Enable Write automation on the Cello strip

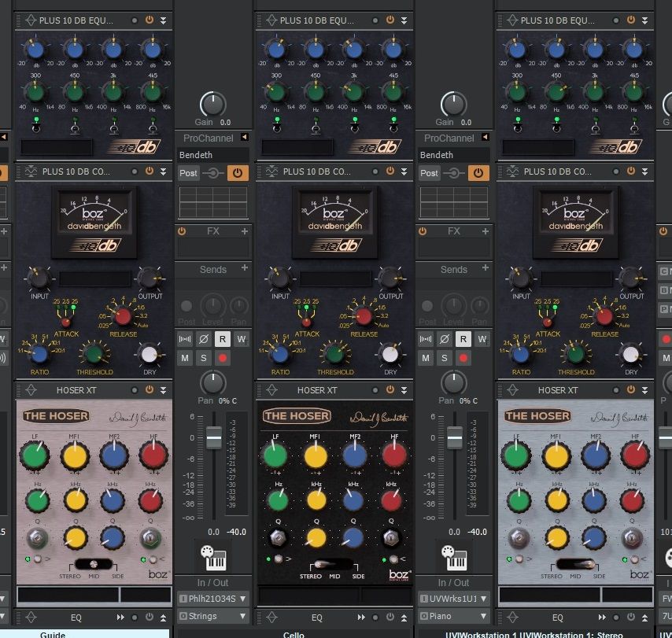click(x=242, y=339)
